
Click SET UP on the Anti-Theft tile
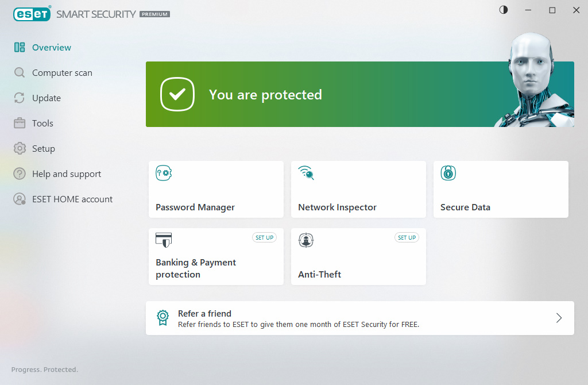tap(407, 237)
